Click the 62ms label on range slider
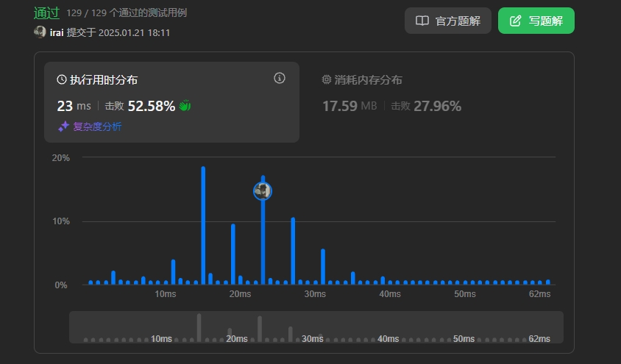Viewport: 621px width, 364px height. pos(539,339)
